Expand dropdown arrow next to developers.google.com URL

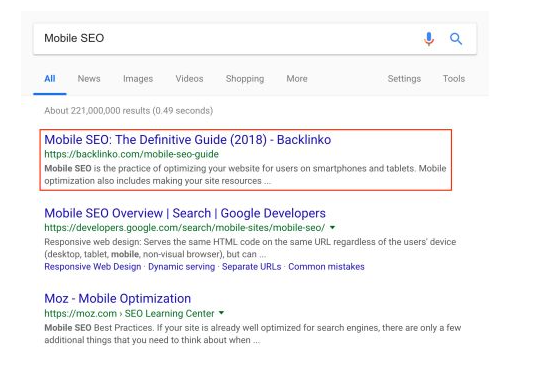(332, 228)
